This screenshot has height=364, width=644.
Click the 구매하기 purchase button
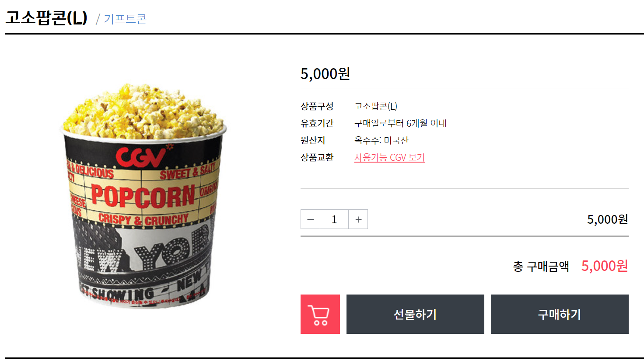pyautogui.click(x=560, y=314)
